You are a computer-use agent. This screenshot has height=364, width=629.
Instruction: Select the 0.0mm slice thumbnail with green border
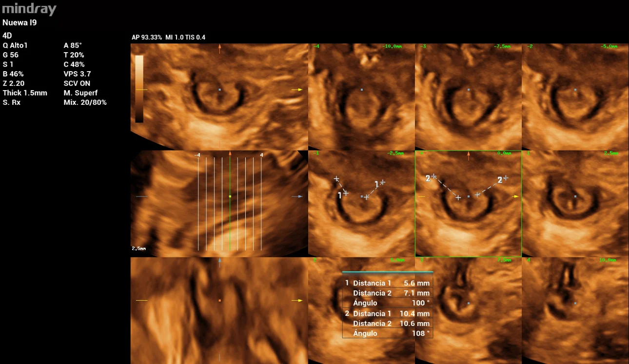(468, 204)
